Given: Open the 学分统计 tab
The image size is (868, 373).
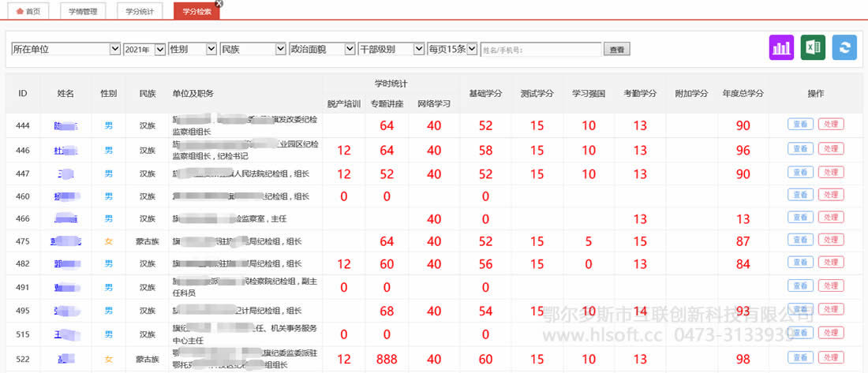Looking at the screenshot, I should (x=140, y=11).
